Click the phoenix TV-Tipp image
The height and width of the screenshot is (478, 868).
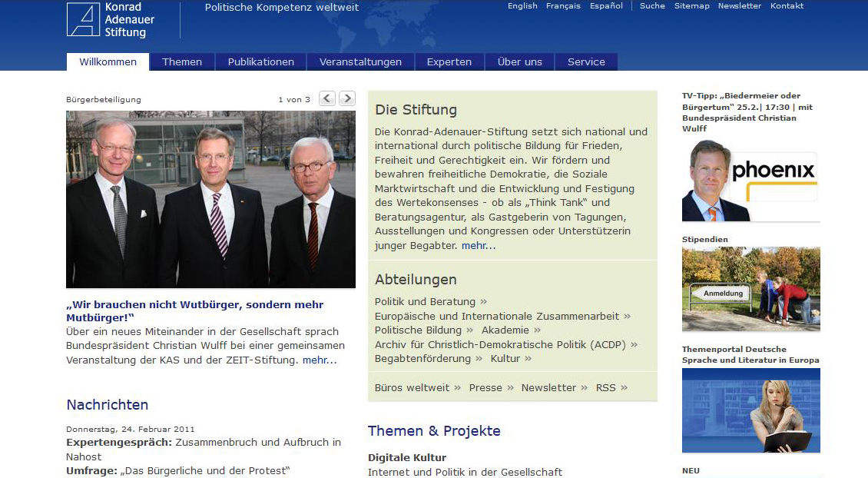click(x=750, y=181)
